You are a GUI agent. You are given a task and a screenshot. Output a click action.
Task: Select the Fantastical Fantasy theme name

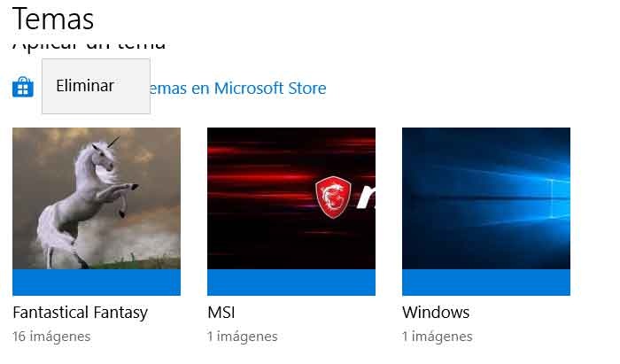click(x=81, y=313)
